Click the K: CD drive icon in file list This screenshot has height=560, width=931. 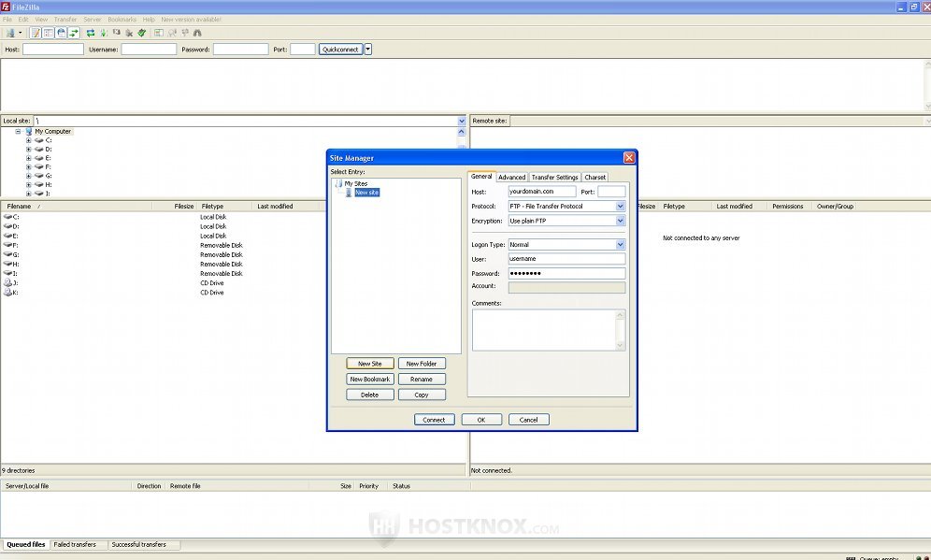click(7, 293)
